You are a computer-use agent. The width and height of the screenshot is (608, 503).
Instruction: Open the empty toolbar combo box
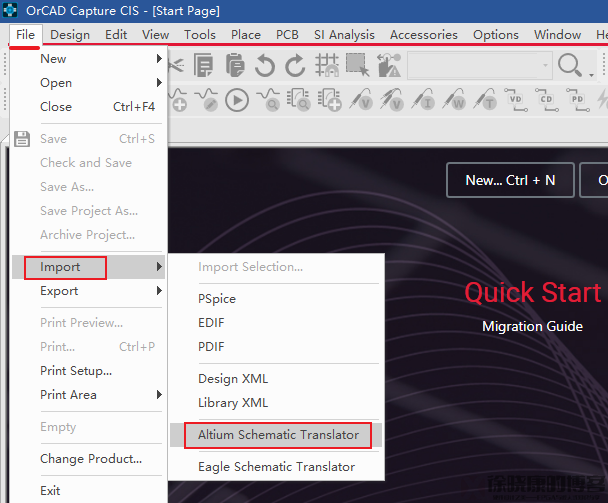[x=479, y=66]
